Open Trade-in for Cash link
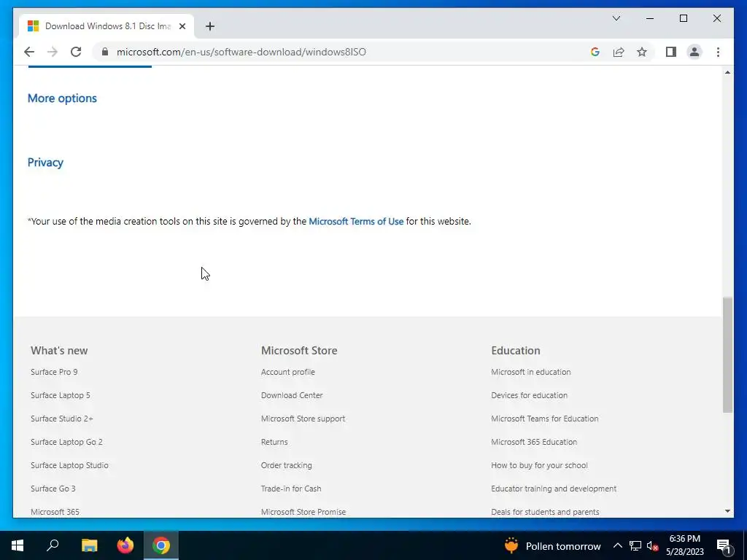 [x=291, y=489]
